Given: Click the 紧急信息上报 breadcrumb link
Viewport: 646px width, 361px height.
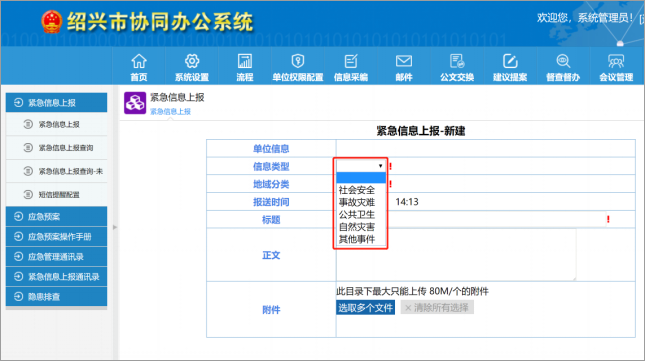Looking at the screenshot, I should (x=170, y=112).
